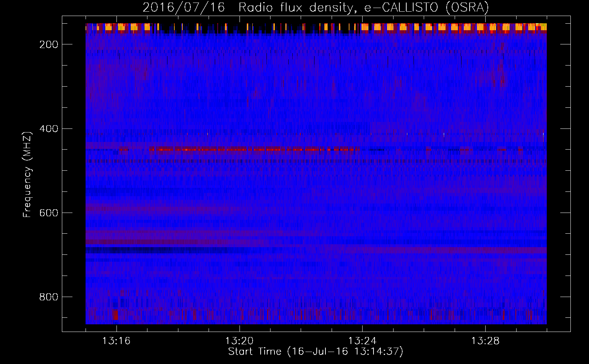
Task: Click the 400 frequency tick label
Action: 49,129
